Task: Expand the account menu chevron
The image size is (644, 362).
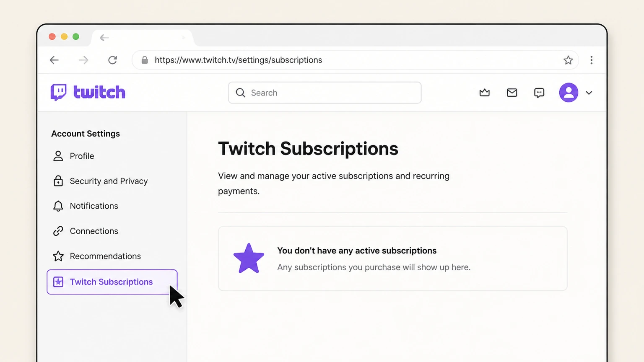Action: (x=589, y=93)
